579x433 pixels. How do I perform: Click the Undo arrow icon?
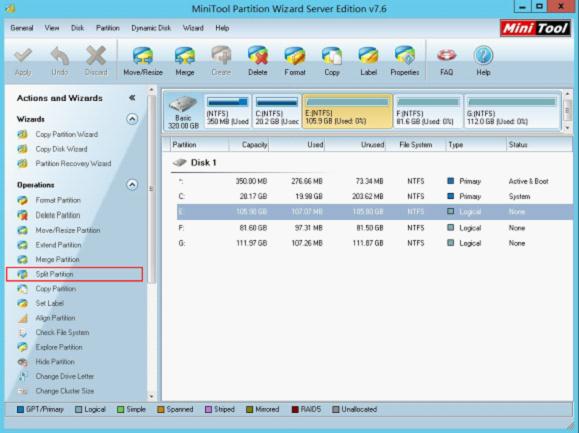point(59,62)
